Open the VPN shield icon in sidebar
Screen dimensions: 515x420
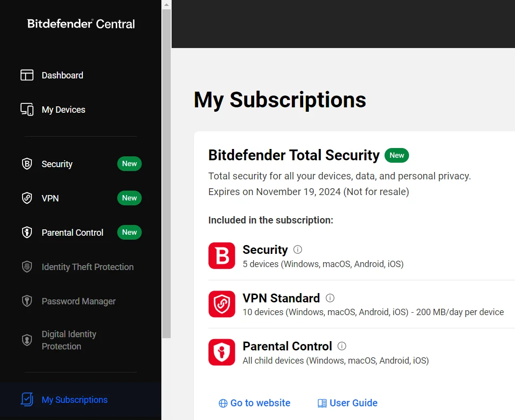coord(27,198)
